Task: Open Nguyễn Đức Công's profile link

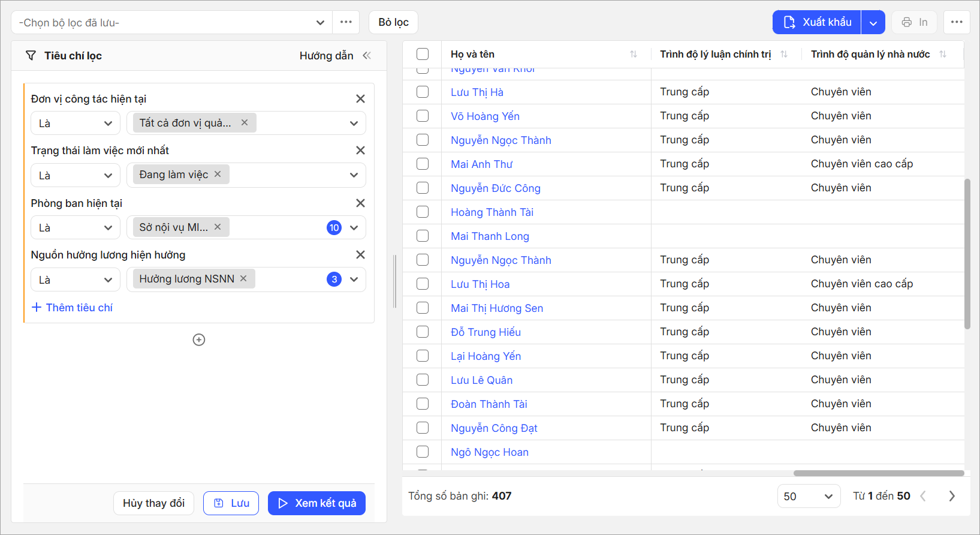Action: pos(495,188)
